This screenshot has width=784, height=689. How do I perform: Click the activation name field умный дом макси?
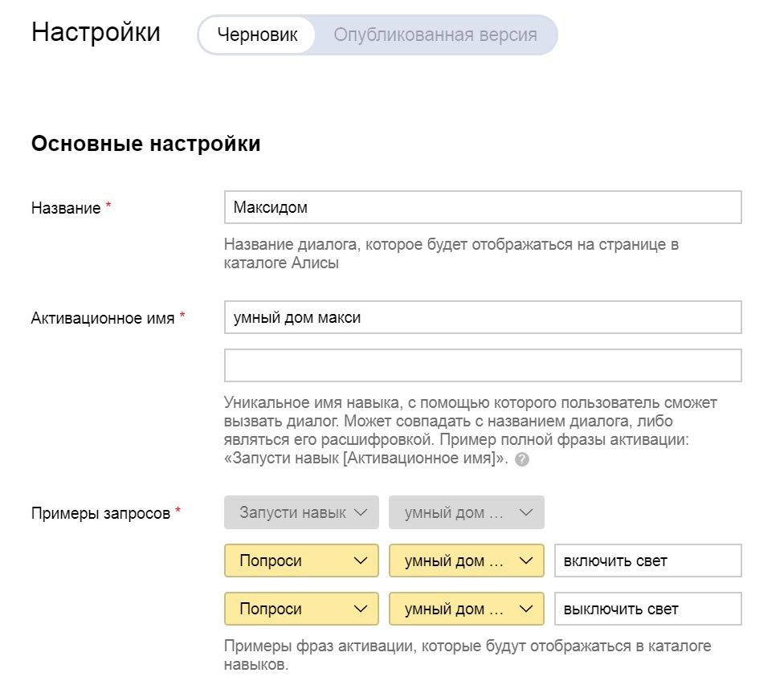pyautogui.click(x=483, y=317)
